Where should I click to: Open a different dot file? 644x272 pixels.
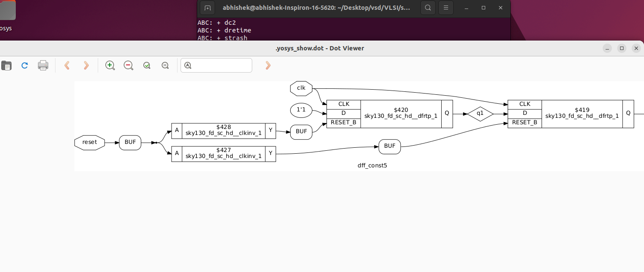(6, 65)
